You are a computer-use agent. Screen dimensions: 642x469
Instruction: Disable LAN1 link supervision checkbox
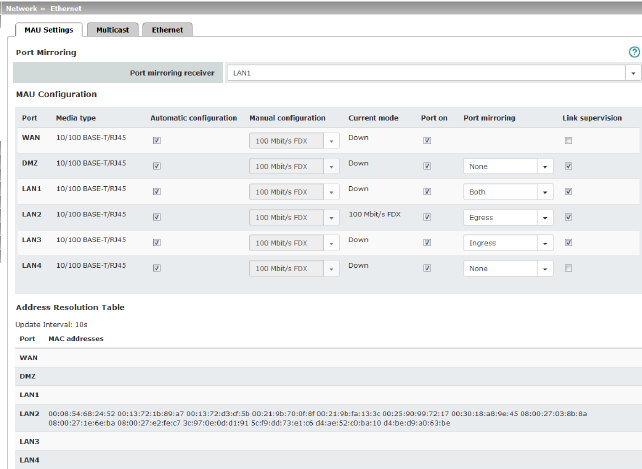pyautogui.click(x=568, y=191)
